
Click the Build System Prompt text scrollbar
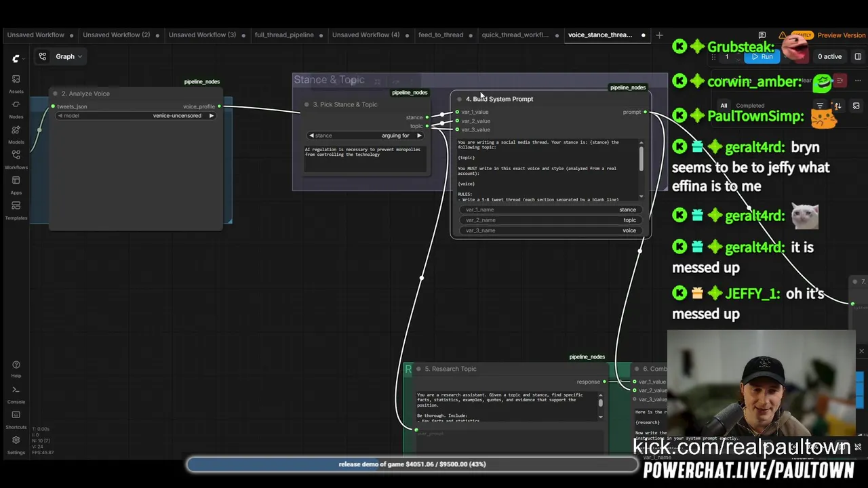coord(641,158)
